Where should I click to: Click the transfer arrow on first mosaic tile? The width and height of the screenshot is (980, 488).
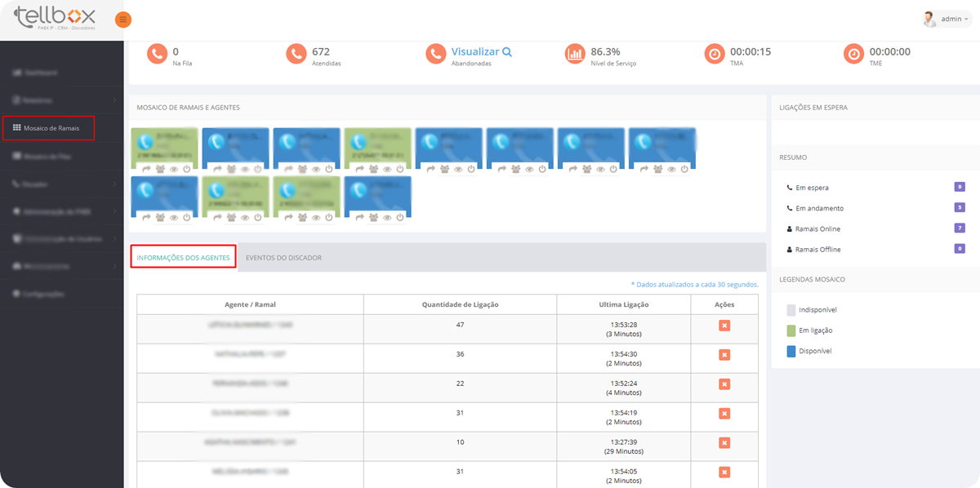click(147, 169)
